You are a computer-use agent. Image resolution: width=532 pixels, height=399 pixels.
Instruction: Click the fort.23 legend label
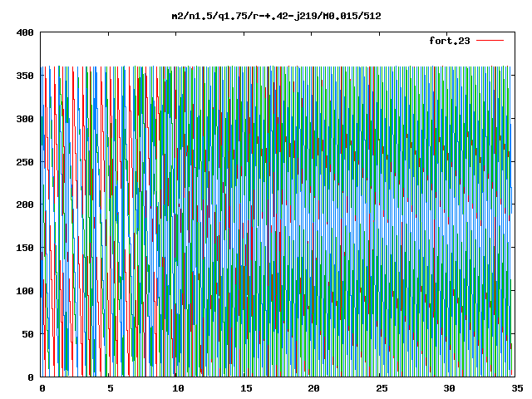click(449, 41)
